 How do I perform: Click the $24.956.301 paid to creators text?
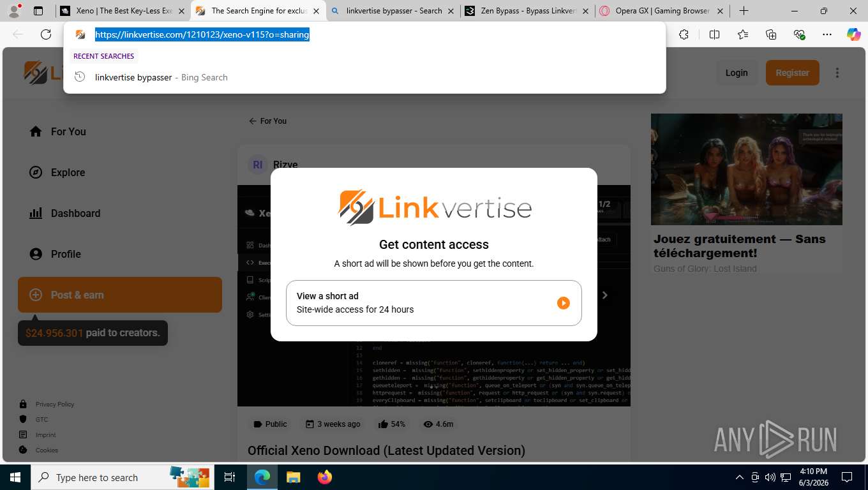coord(93,332)
